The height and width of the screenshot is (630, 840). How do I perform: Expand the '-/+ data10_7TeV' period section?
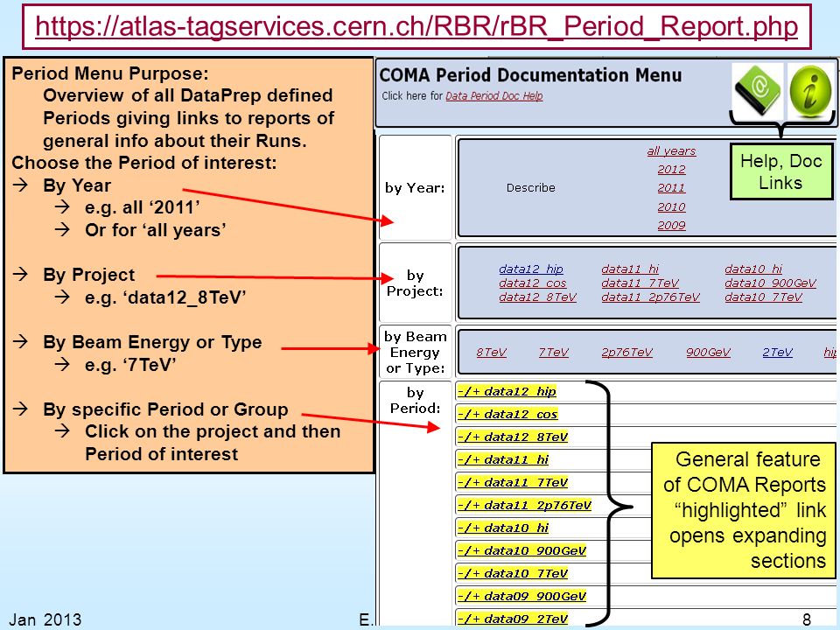513,574
